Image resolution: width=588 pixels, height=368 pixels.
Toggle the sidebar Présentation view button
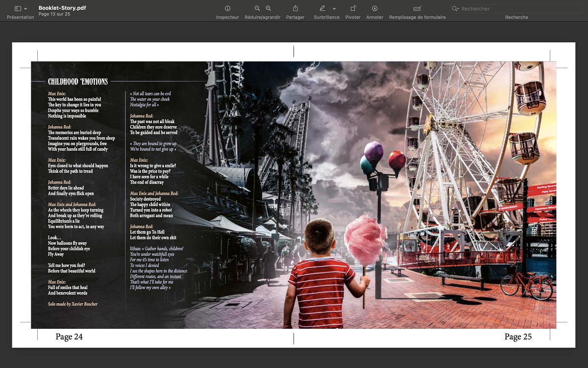click(x=18, y=8)
